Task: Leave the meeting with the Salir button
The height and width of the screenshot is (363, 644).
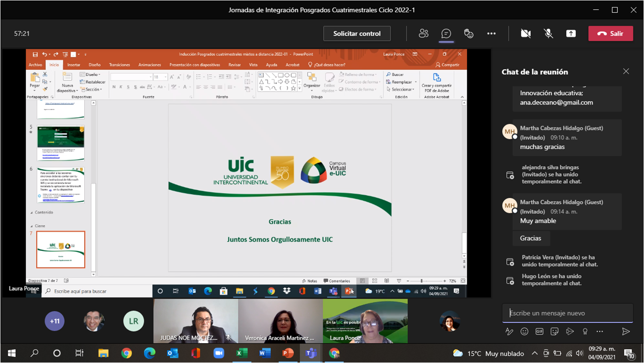Action: coord(610,34)
